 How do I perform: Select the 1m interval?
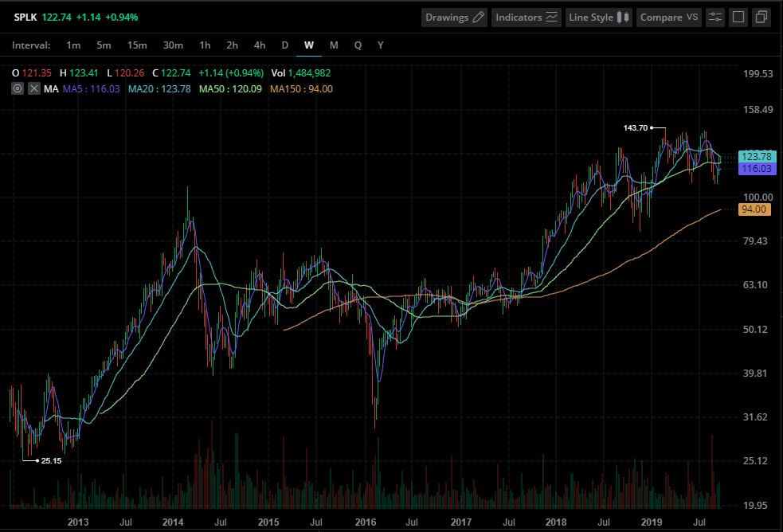pyautogui.click(x=73, y=45)
